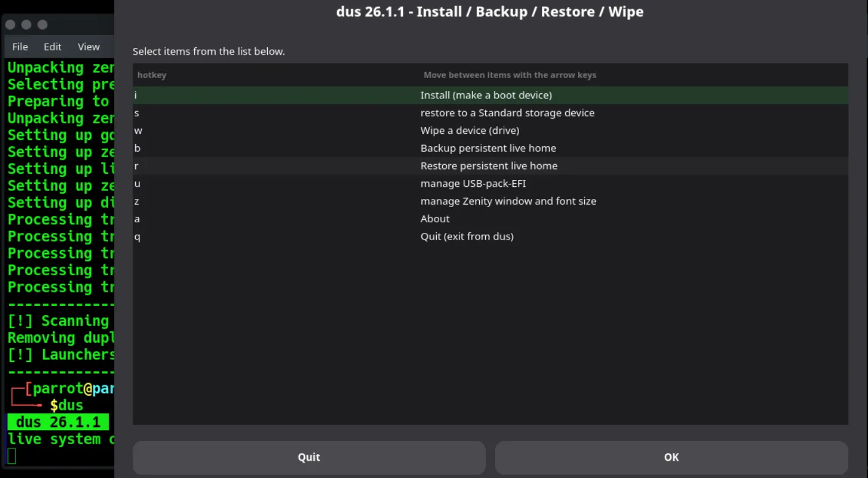
Task: Click the "Select items from the list below." label
Action: pos(209,52)
